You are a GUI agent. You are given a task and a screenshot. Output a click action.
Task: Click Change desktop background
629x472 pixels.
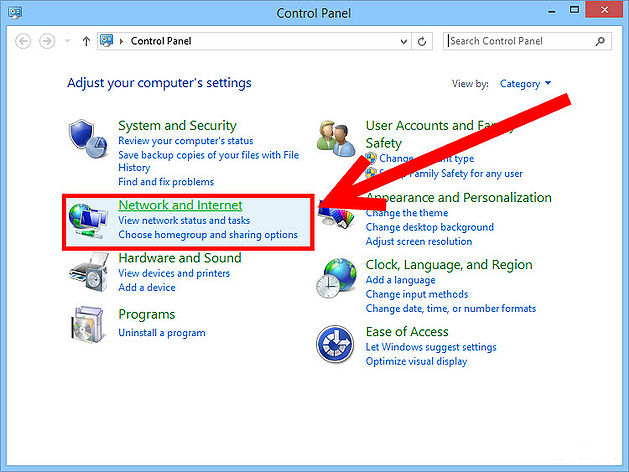click(x=430, y=227)
